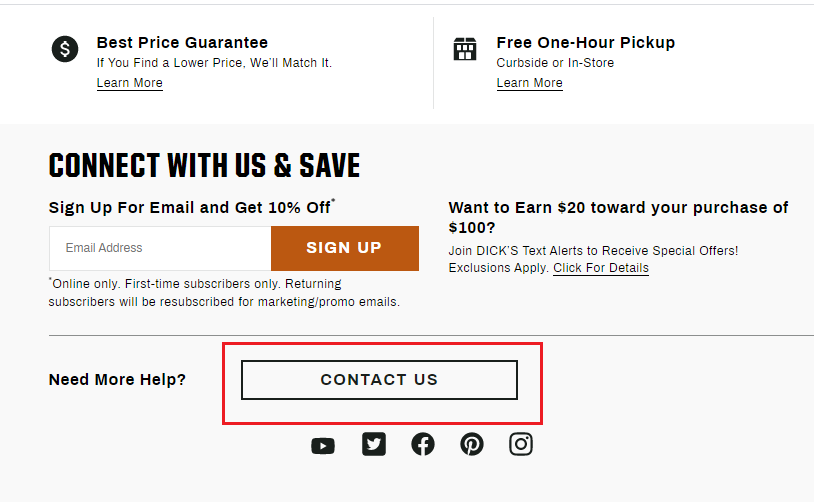Screen dimensions: 814x502
Task: Click the Contact Us button
Action: click(379, 380)
